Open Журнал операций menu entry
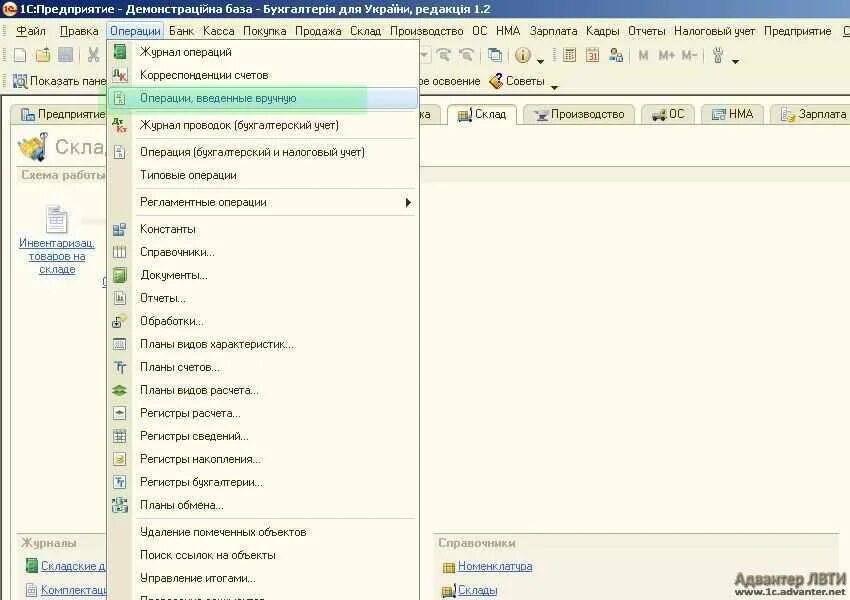This screenshot has height=600, width=850. click(x=263, y=52)
